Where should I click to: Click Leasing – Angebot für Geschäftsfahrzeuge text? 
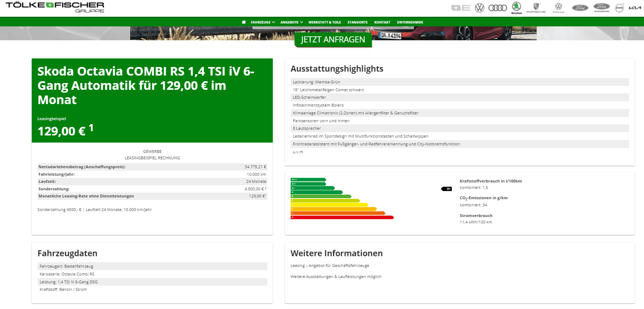point(330,266)
